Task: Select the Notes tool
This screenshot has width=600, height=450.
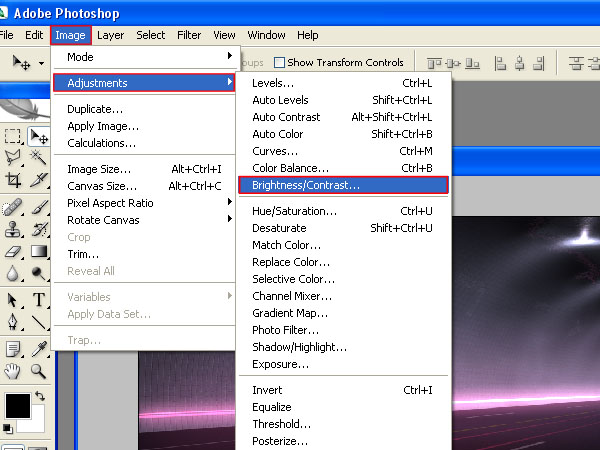Action: pyautogui.click(x=13, y=349)
